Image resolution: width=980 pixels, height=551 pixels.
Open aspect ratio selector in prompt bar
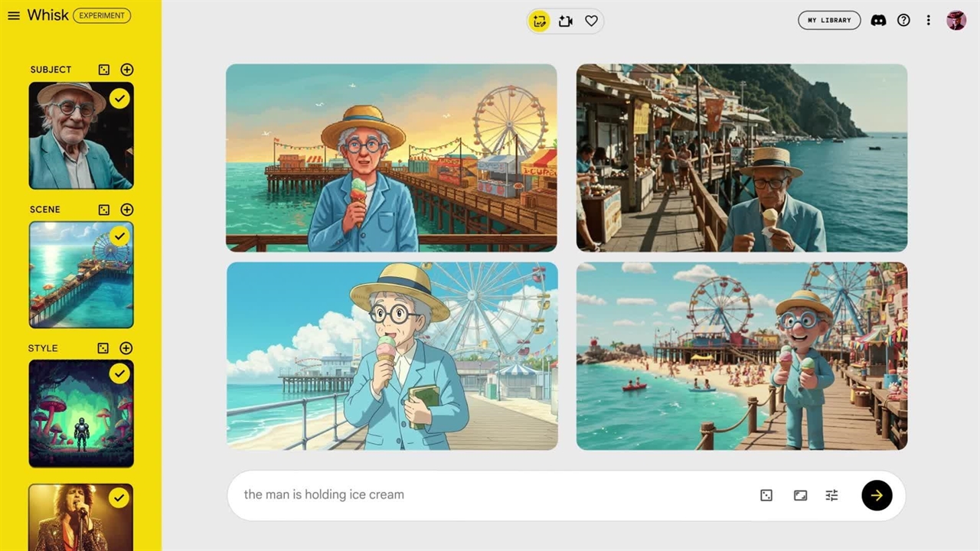pyautogui.click(x=800, y=496)
